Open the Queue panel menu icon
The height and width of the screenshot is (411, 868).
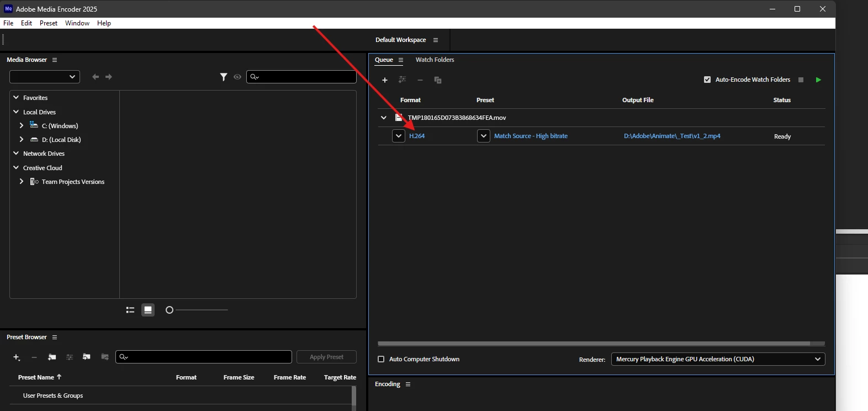tap(401, 60)
